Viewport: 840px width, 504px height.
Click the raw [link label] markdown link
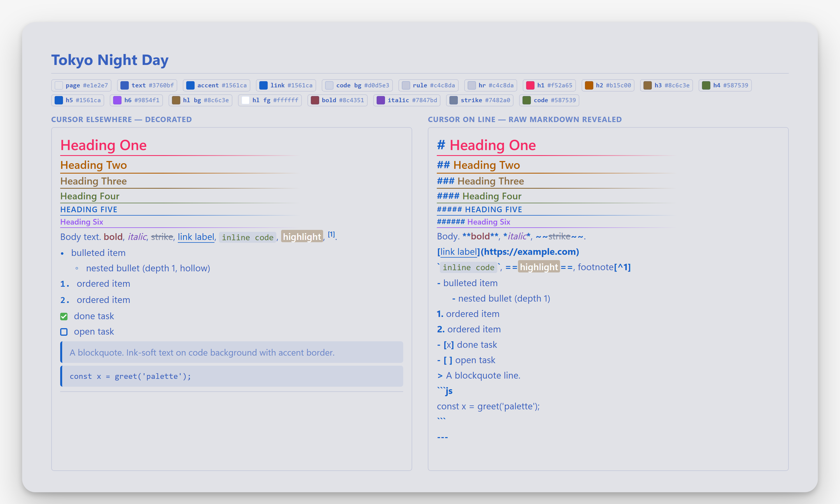tap(459, 252)
